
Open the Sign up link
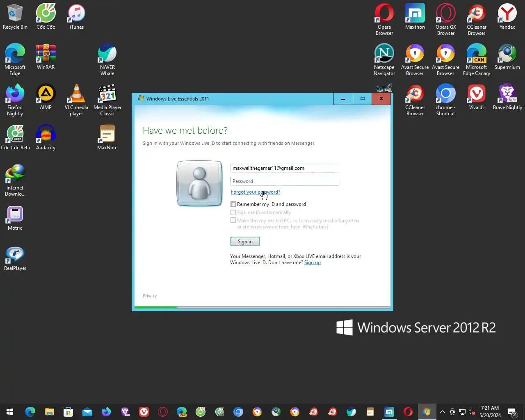(x=313, y=262)
